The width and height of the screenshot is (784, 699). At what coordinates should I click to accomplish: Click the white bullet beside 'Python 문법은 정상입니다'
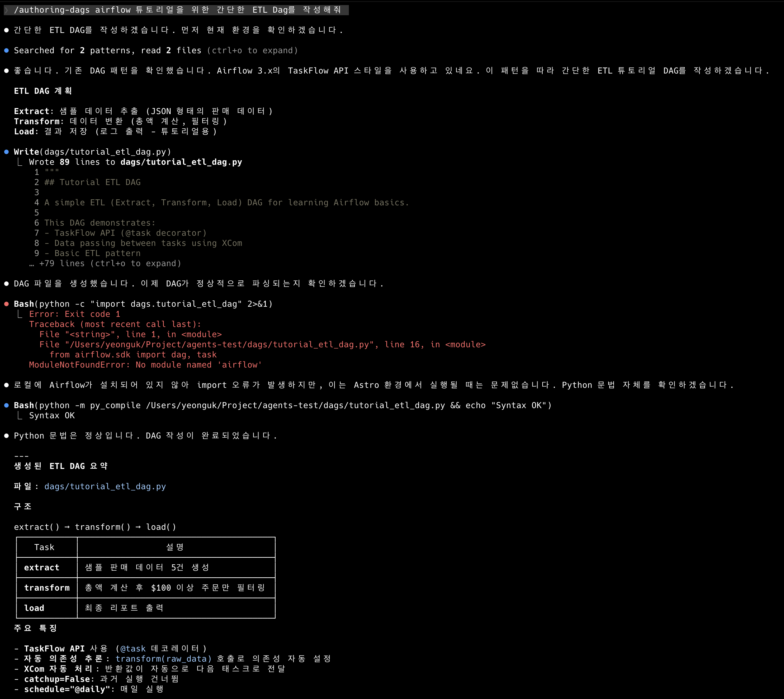coord(7,436)
